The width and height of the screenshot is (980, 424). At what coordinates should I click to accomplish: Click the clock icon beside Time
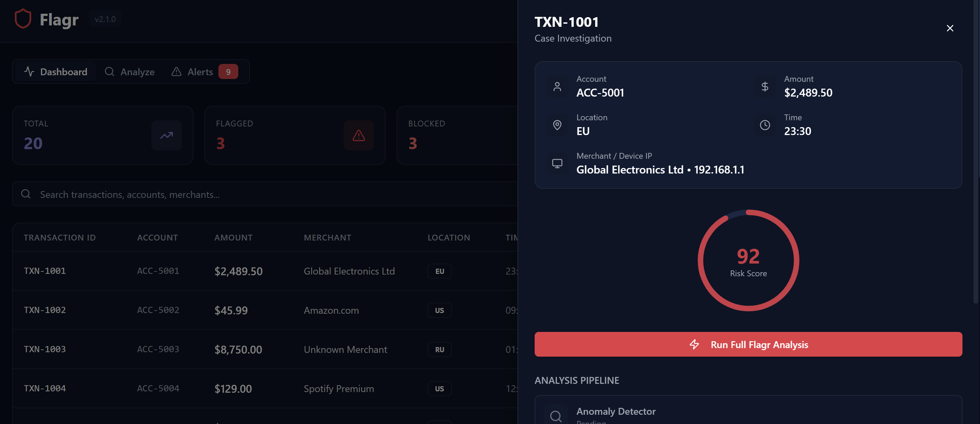click(x=765, y=125)
